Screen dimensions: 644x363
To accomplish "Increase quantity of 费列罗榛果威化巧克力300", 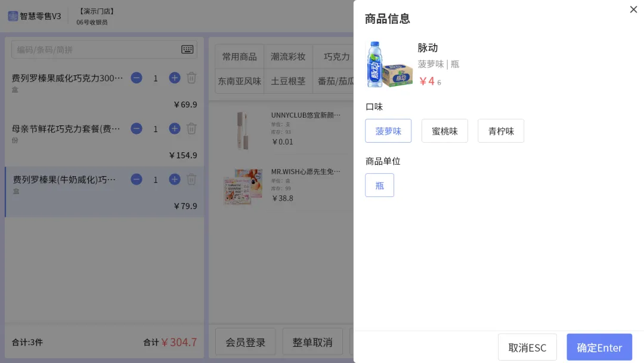I will coord(175,78).
